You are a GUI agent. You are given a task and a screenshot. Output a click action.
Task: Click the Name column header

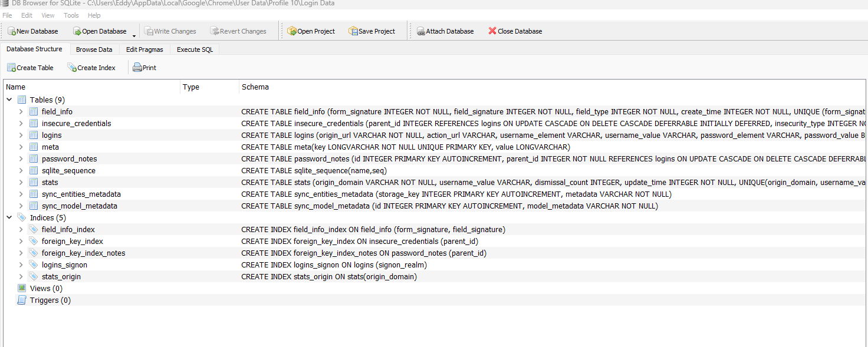(91, 87)
